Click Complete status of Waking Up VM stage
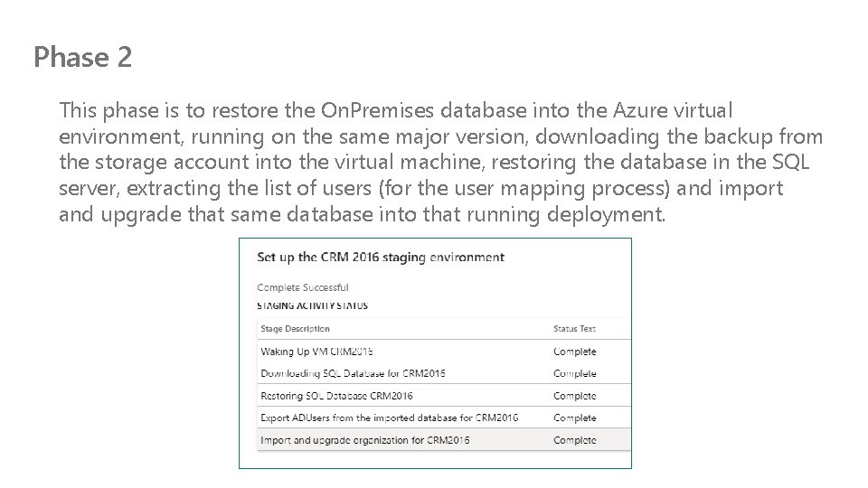The height and width of the screenshot is (488, 868). [574, 352]
